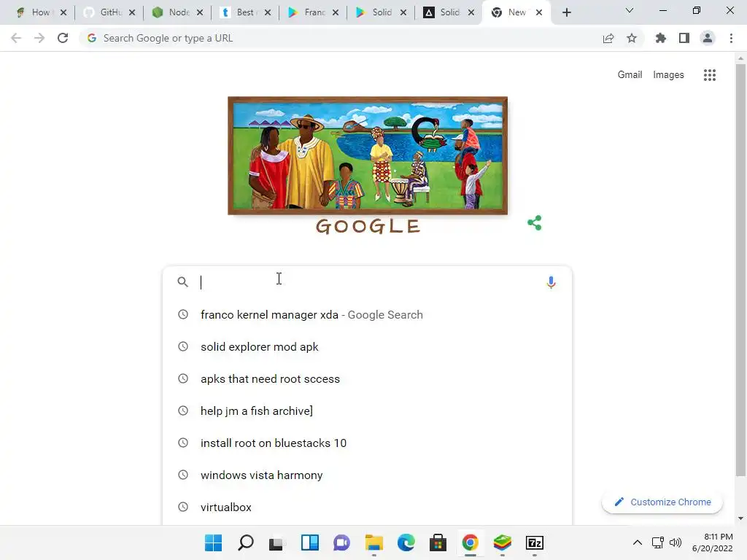Show hidden system tray icons
This screenshot has height=560, width=747.
coord(638,542)
